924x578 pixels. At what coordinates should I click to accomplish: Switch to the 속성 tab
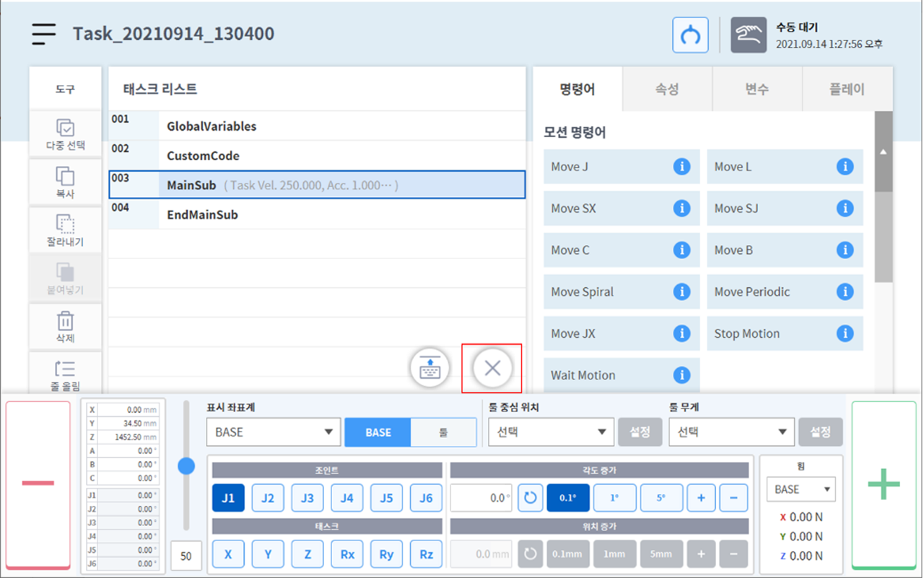click(x=666, y=89)
